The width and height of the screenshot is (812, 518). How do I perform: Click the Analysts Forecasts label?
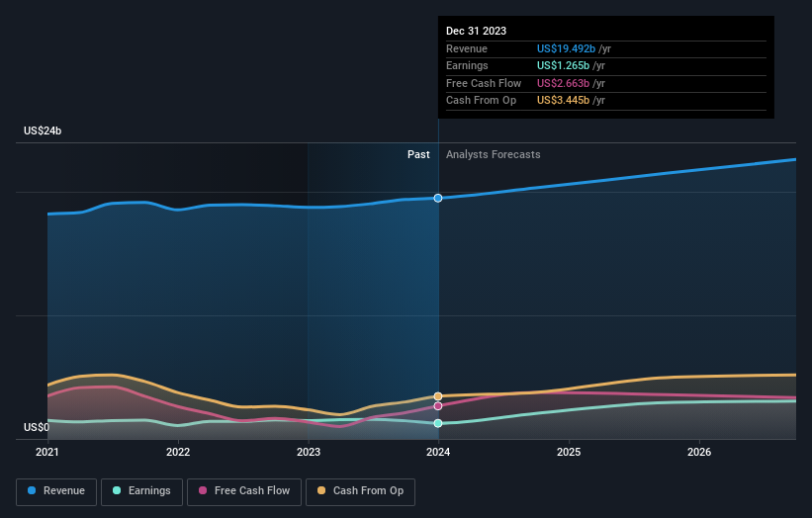(x=493, y=155)
